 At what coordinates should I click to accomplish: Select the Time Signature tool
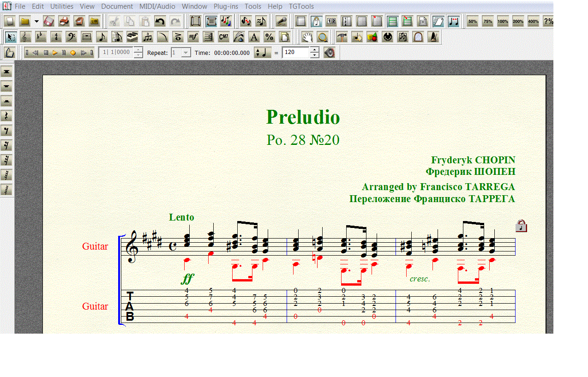point(56,37)
